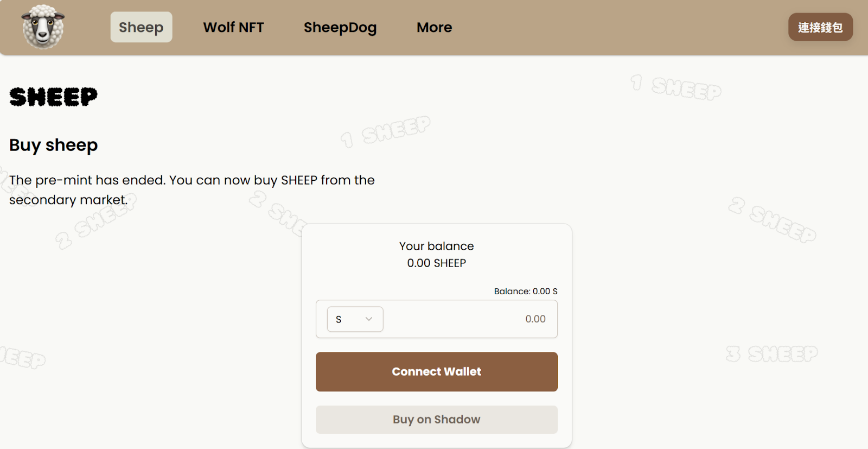Expand the More menu
Image resolution: width=868 pixels, height=449 pixels.
434,27
